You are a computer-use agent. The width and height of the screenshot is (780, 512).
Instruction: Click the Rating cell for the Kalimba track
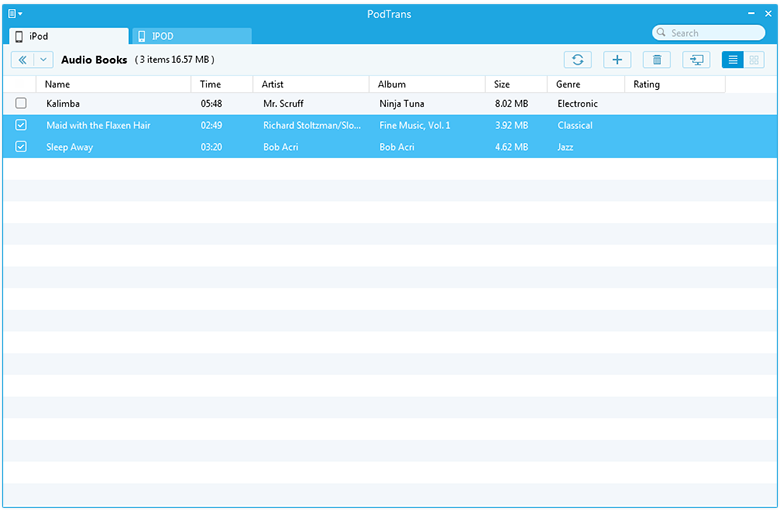coord(674,103)
